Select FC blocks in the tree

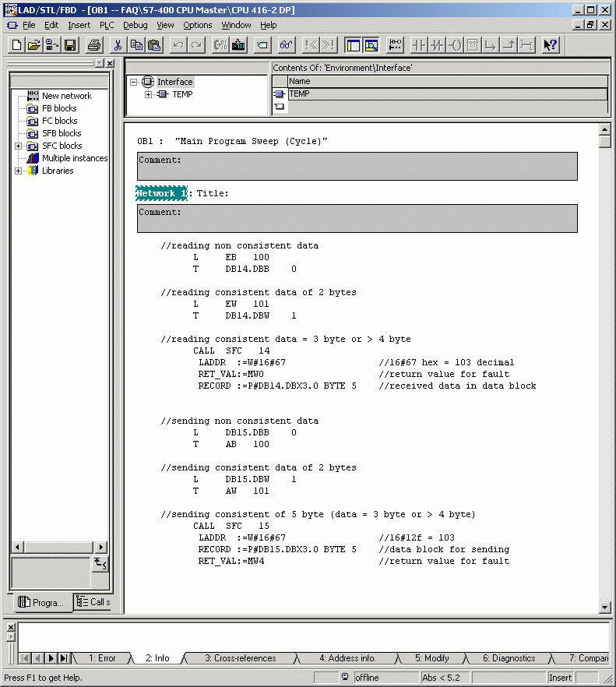coord(60,121)
